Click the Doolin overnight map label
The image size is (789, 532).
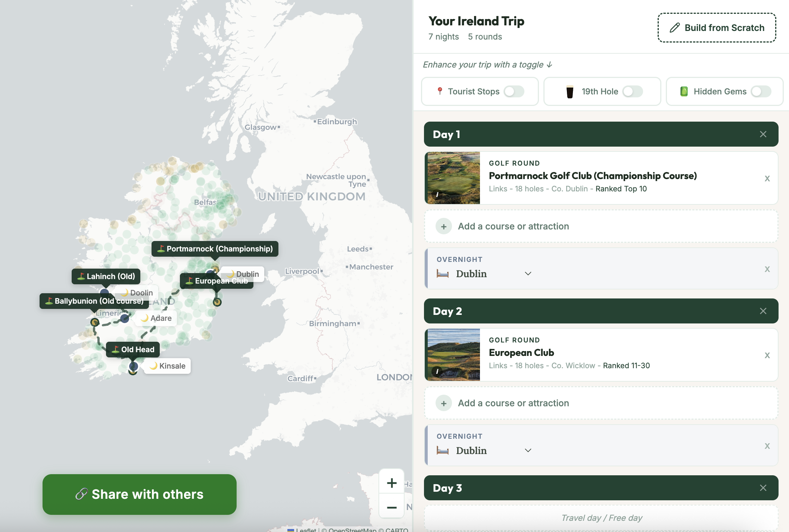(137, 293)
